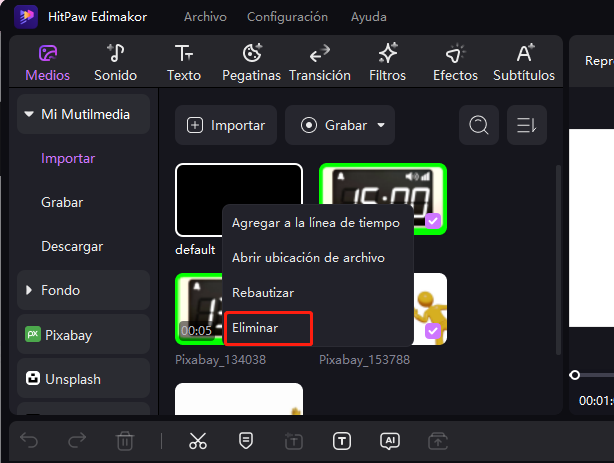Toggle checkmark on Pixabay_153788 thumbnail
The height and width of the screenshot is (463, 614).
pyautogui.click(x=433, y=331)
